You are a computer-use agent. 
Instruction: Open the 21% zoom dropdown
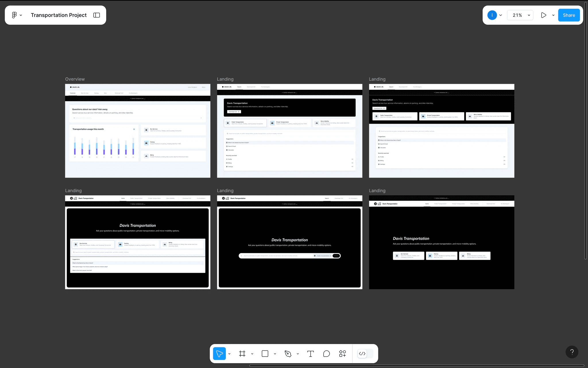click(x=520, y=15)
